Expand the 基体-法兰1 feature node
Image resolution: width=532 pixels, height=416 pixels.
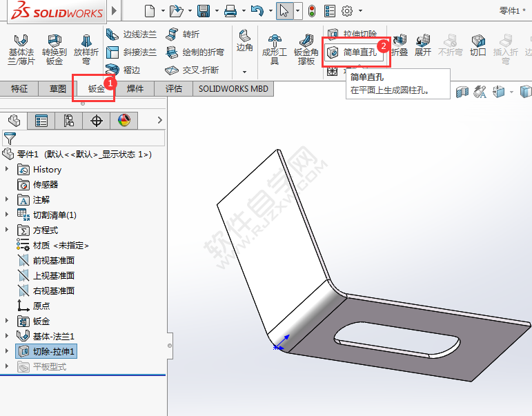pyautogui.click(x=6, y=336)
